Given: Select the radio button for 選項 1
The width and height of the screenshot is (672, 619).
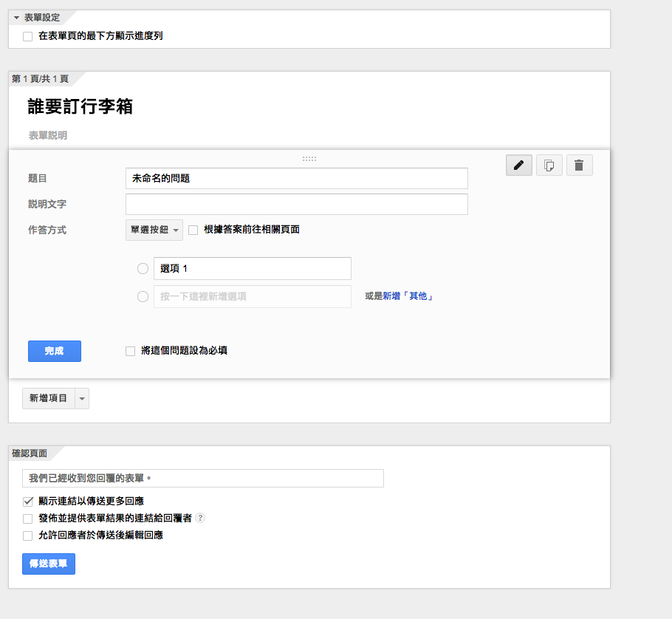Looking at the screenshot, I should coord(143,268).
